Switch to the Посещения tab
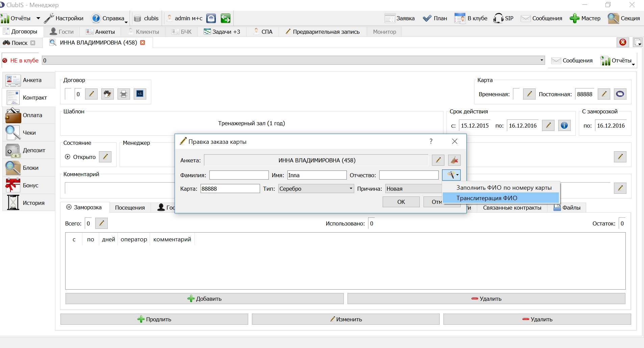 coord(130,208)
